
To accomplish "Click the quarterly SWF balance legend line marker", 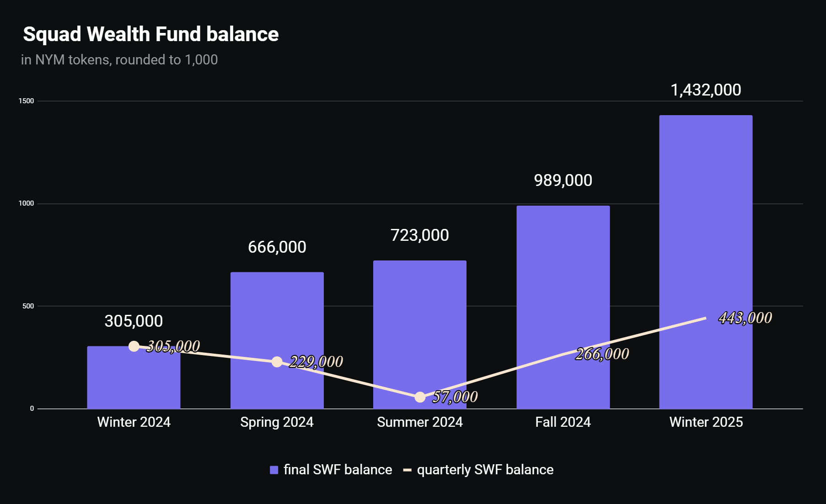I will tap(407, 470).
